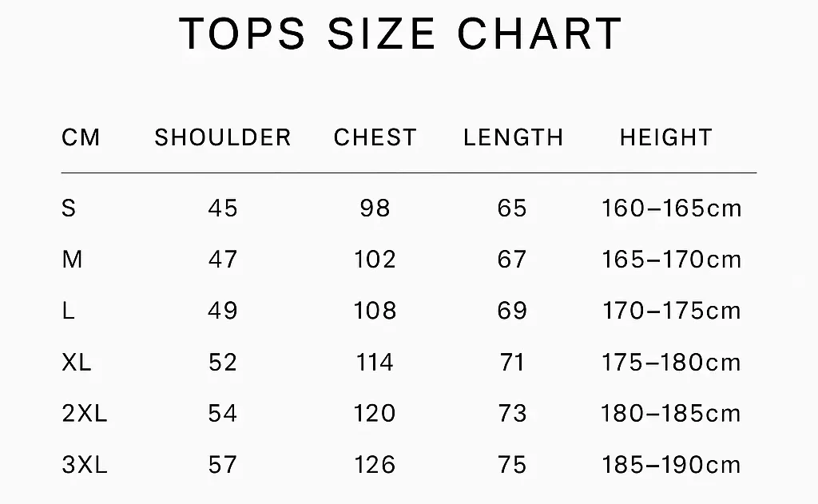Select the XL size row label

pos(77,363)
